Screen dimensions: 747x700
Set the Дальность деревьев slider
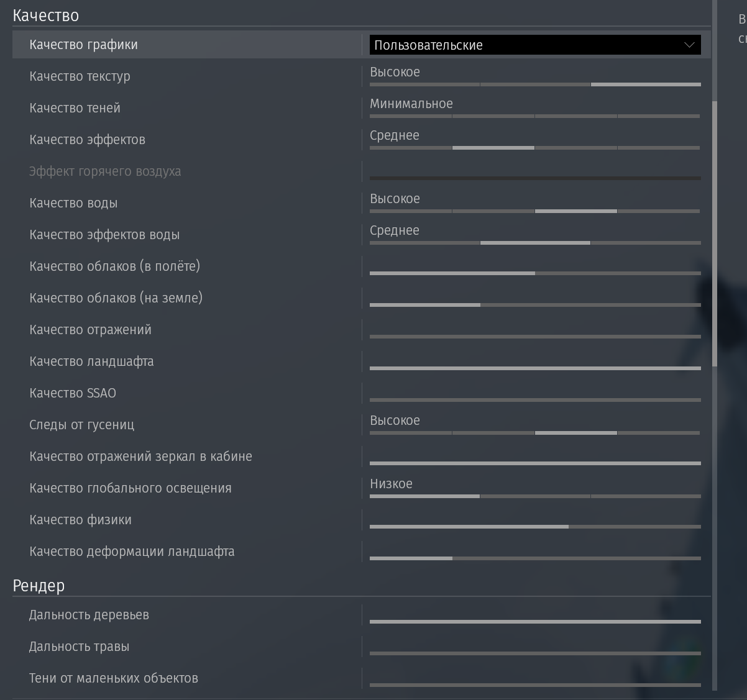534,622
